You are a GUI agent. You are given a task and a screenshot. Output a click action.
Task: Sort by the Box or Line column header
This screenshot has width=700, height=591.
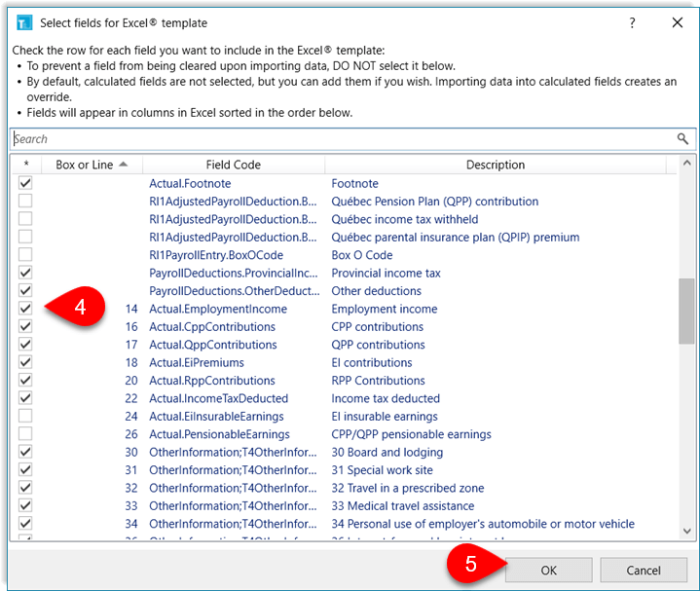tap(92, 165)
